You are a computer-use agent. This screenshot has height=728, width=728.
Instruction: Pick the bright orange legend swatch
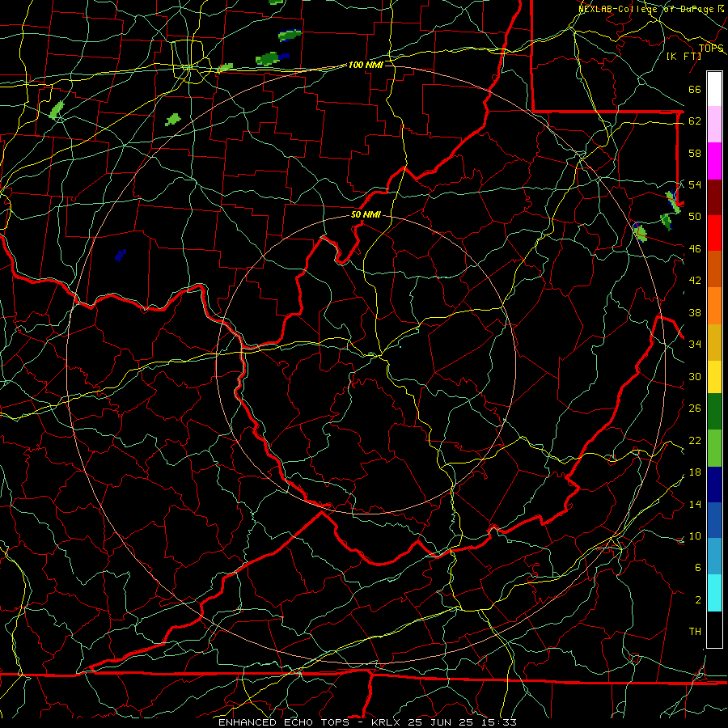pos(714,306)
